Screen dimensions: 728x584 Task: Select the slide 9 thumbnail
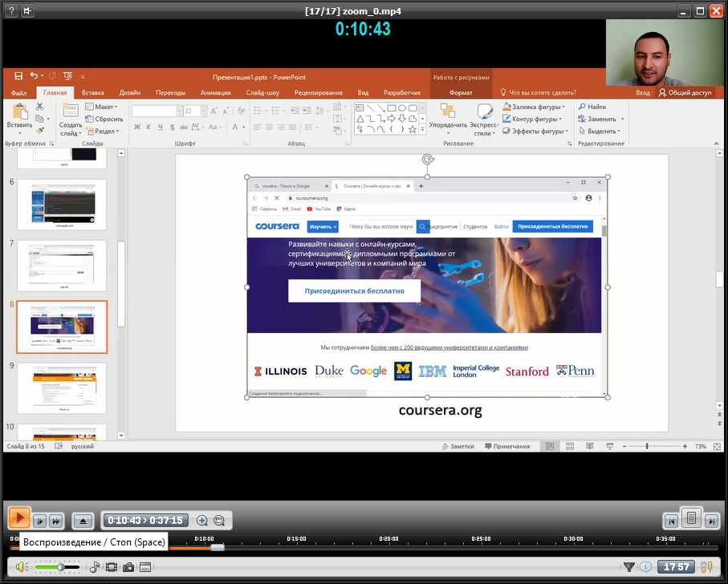[x=62, y=388]
